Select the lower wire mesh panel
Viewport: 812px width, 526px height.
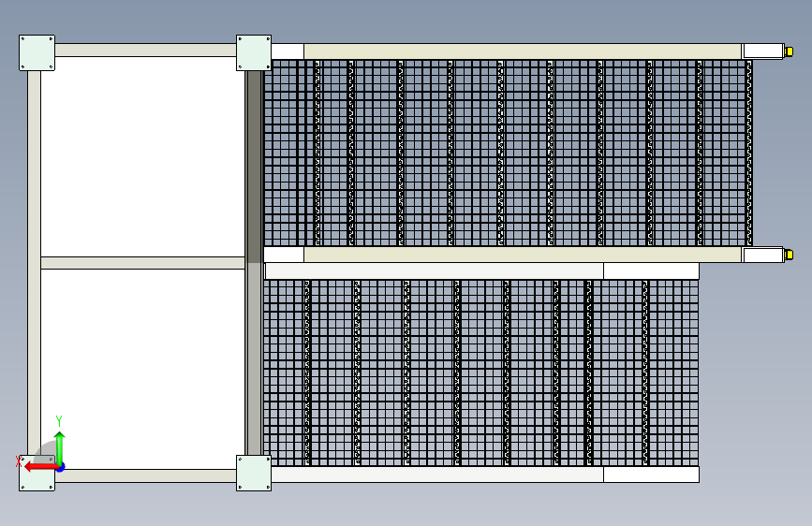click(x=481, y=373)
